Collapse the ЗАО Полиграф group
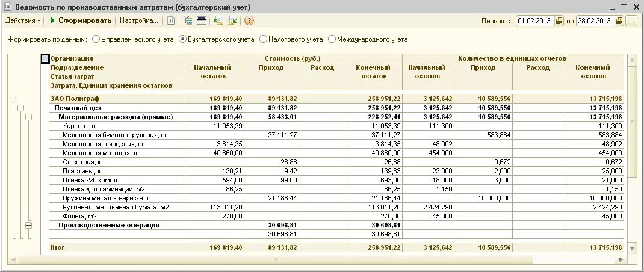 tap(13, 99)
